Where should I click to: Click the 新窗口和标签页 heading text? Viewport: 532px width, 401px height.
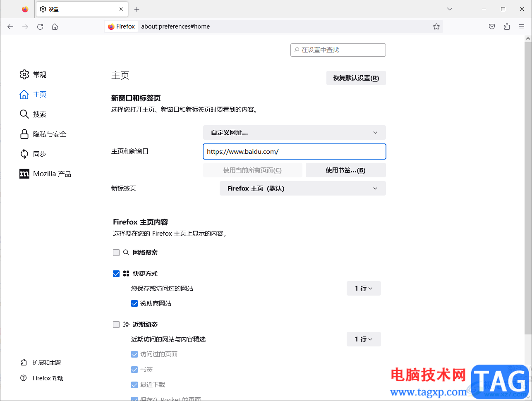click(x=136, y=98)
